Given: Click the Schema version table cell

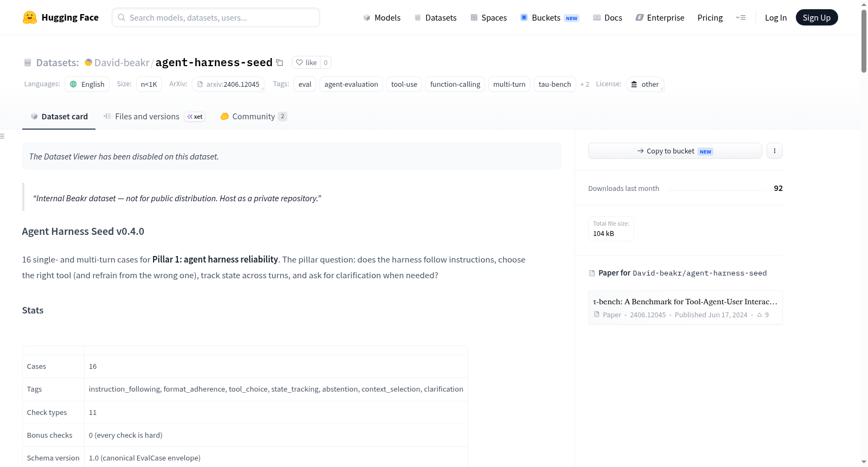Looking at the screenshot, I should tap(53, 458).
